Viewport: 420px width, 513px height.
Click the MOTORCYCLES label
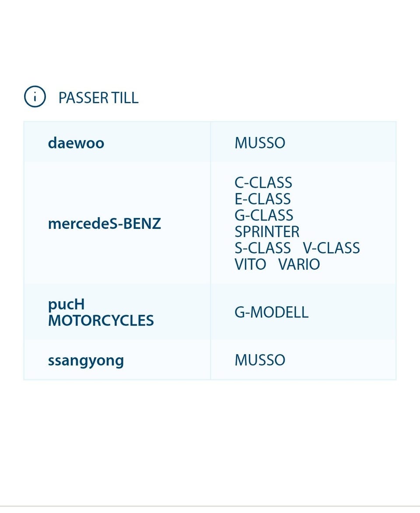coord(101,320)
